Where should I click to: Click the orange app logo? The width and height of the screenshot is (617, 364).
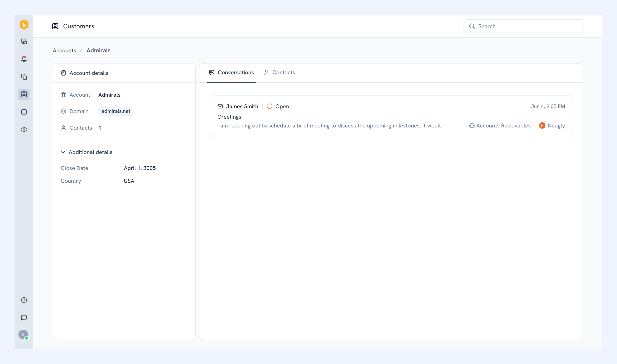[x=24, y=25]
